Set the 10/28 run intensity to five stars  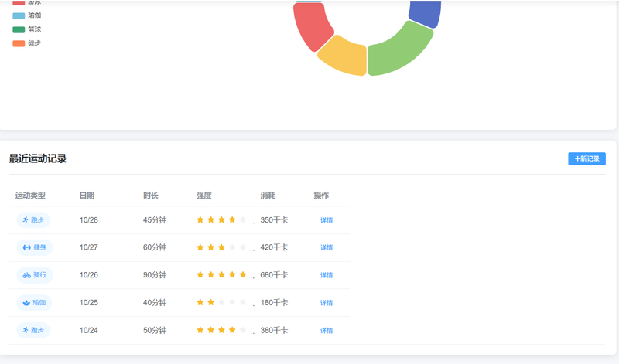(243, 219)
